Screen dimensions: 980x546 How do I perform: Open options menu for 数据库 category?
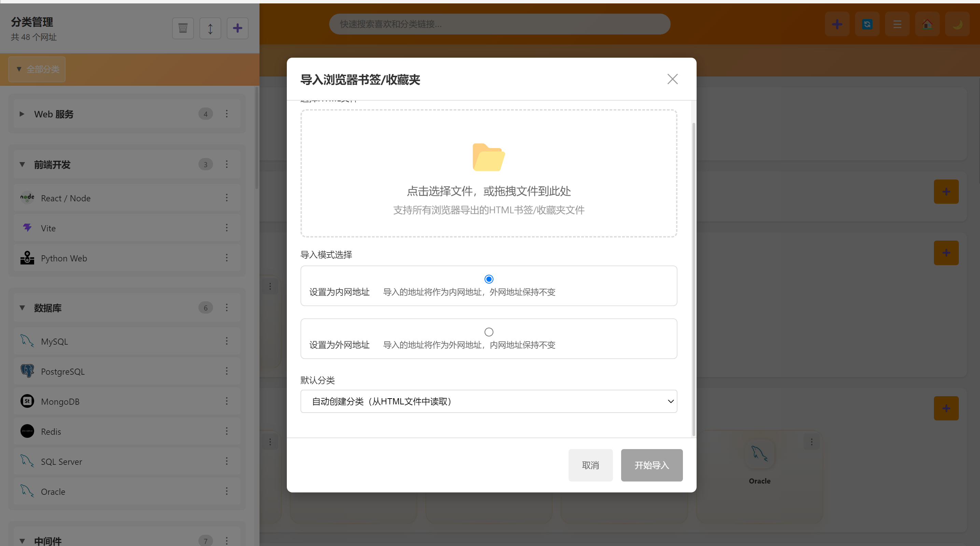[x=227, y=307]
